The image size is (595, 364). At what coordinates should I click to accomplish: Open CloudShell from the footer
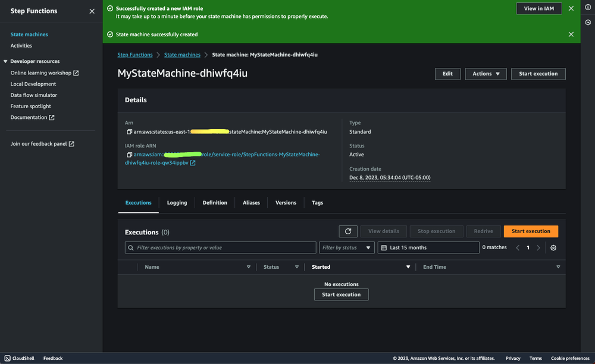[20, 358]
